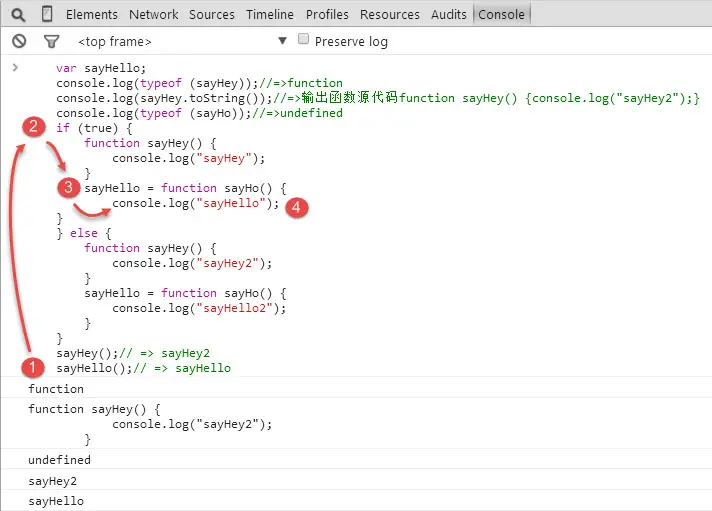Viewport: 712px width, 511px height.
Task: Toggle device mode phone icon
Action: pyautogui.click(x=47, y=14)
